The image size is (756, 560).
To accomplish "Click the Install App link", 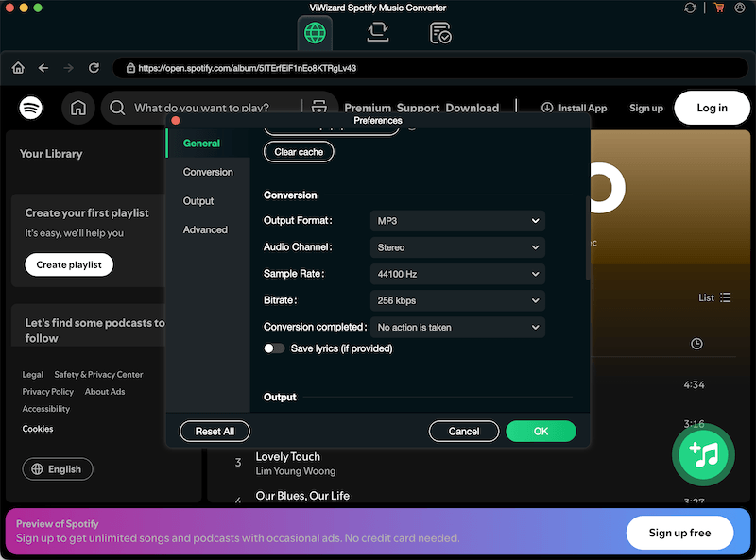I will tap(574, 108).
